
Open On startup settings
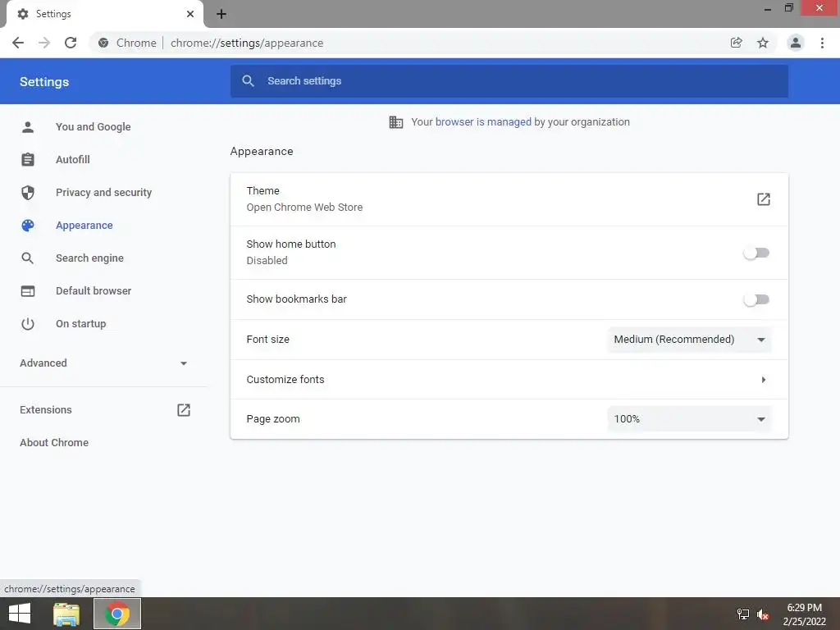click(x=81, y=323)
